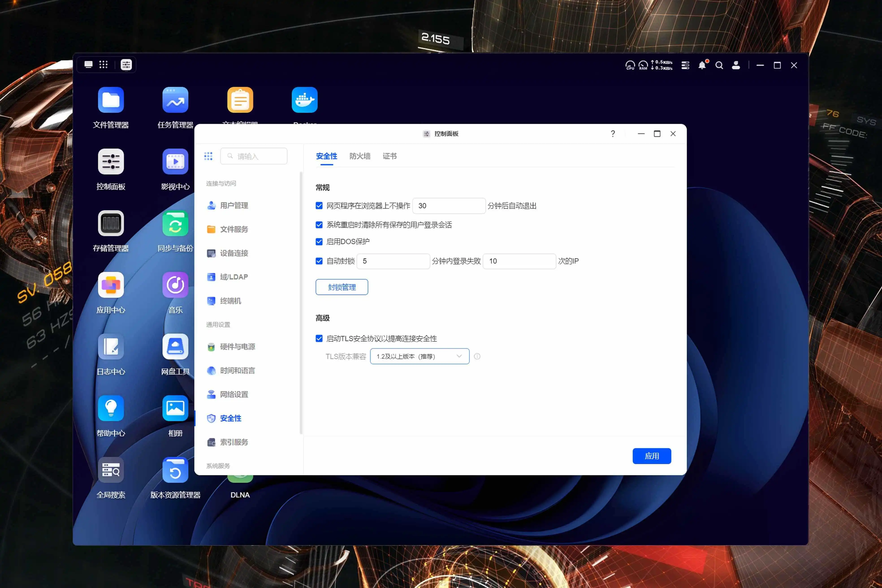Open 存储管理器 desktop icon
882x588 pixels.
111,223
